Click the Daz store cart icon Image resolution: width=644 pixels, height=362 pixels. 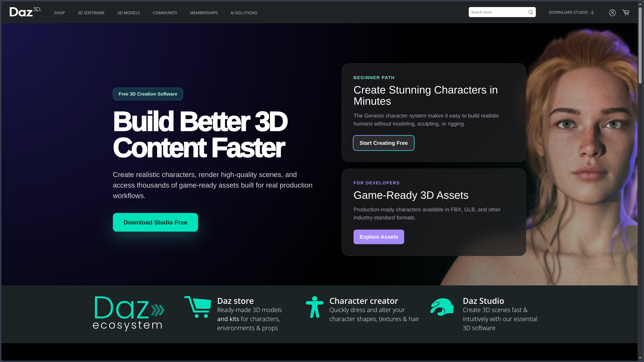pyautogui.click(x=198, y=307)
